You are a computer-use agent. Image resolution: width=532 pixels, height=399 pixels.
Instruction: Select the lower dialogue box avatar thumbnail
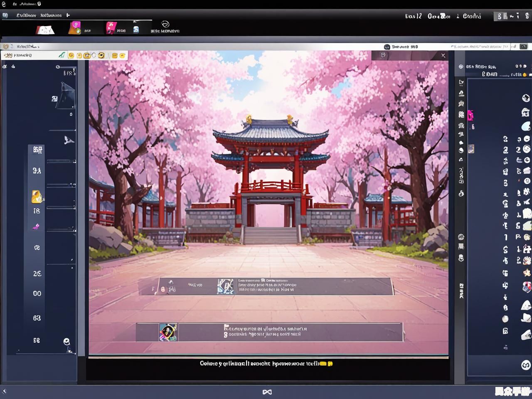tap(168, 332)
